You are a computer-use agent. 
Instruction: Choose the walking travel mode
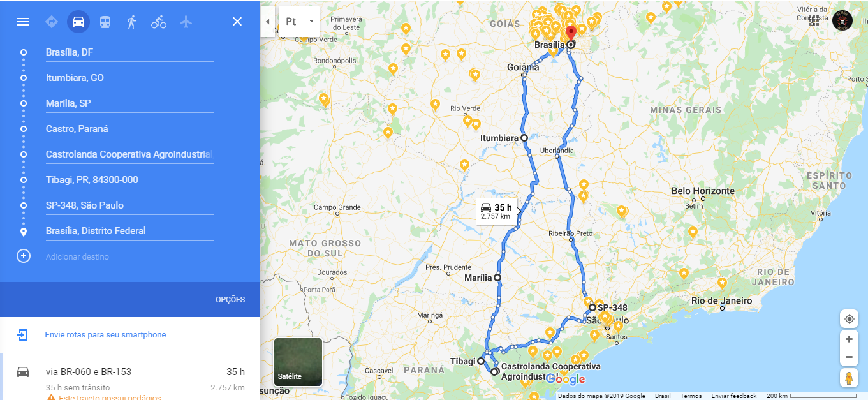point(132,22)
